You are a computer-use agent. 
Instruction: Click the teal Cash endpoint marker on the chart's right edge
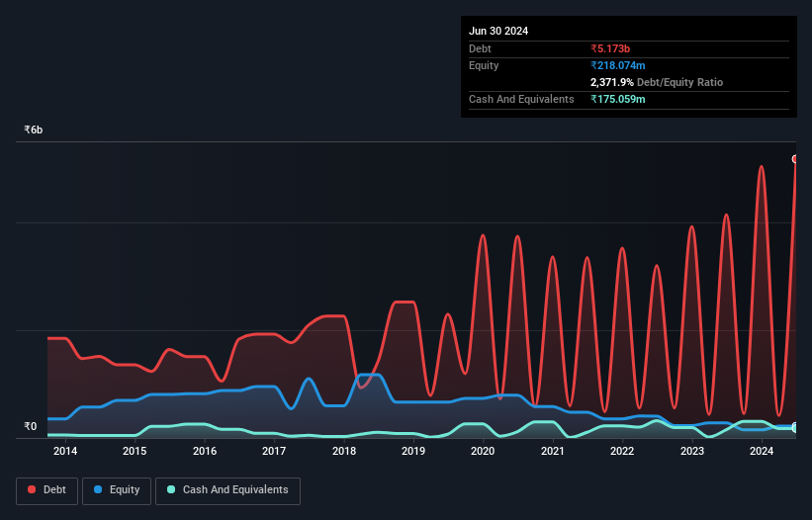[795, 429]
